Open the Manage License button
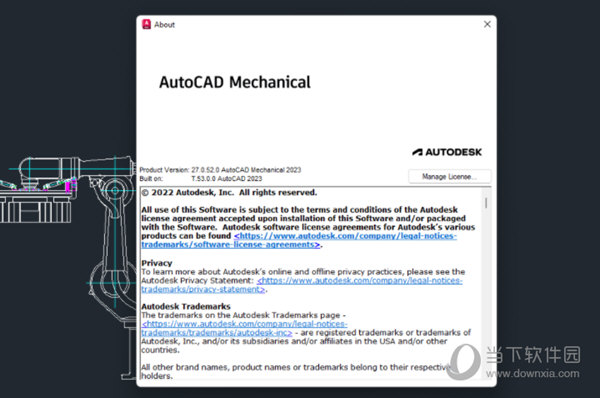600x398 pixels. click(449, 176)
